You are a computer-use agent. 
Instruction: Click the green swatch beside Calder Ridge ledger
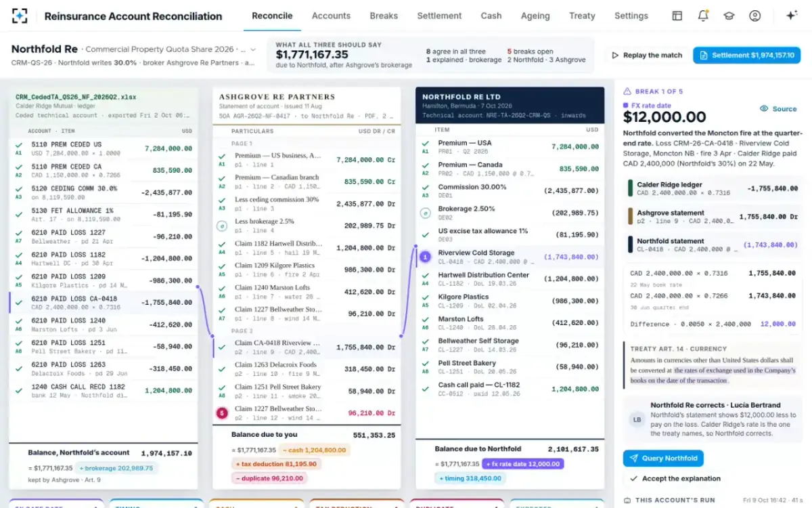(630, 188)
